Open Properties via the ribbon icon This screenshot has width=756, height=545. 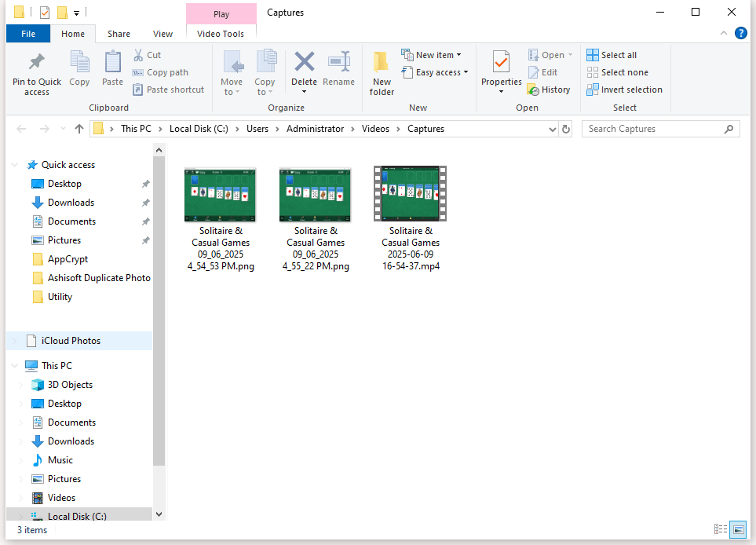501,61
